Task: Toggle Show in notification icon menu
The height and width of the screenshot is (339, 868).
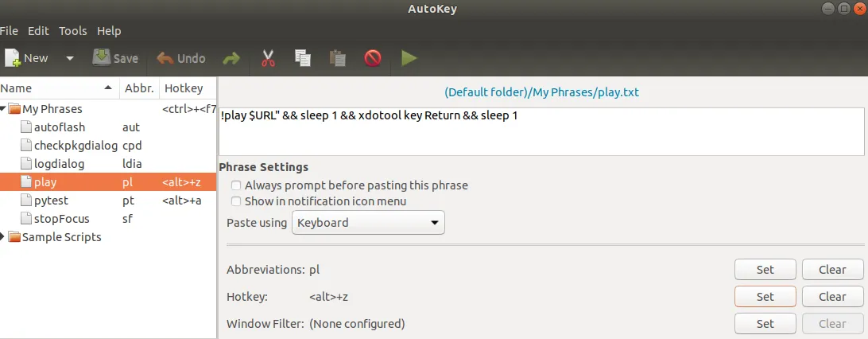Action: point(236,201)
